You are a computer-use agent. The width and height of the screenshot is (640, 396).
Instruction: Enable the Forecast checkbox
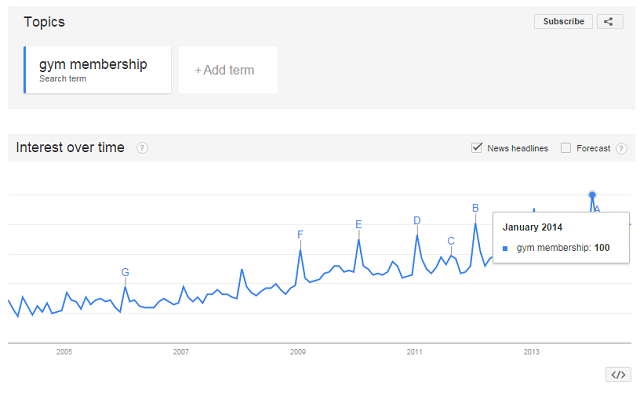pos(566,148)
